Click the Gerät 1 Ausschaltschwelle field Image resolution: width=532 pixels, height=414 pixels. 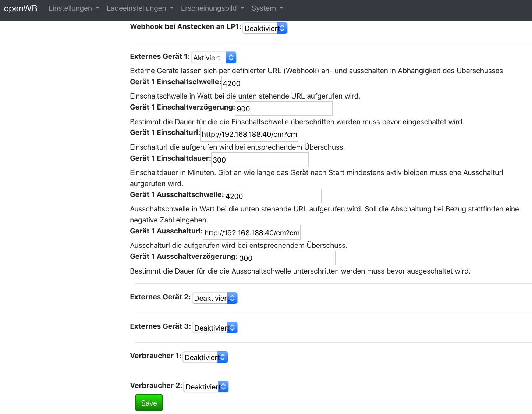(x=273, y=196)
